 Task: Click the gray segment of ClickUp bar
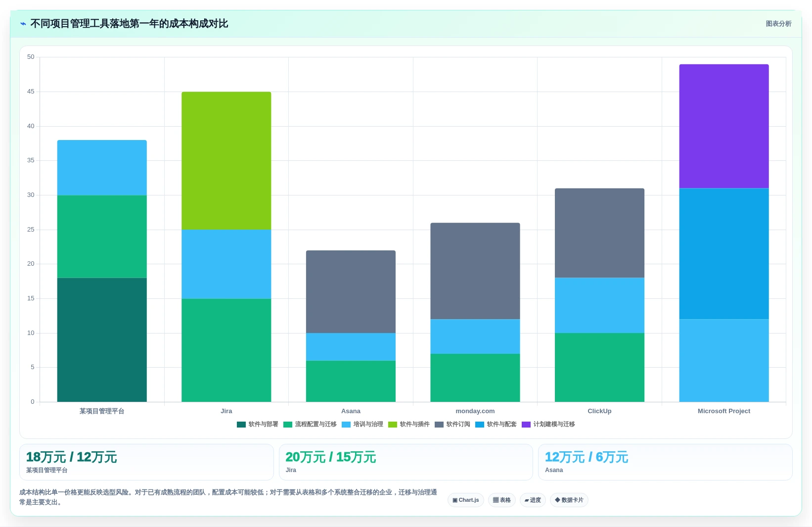coord(599,233)
